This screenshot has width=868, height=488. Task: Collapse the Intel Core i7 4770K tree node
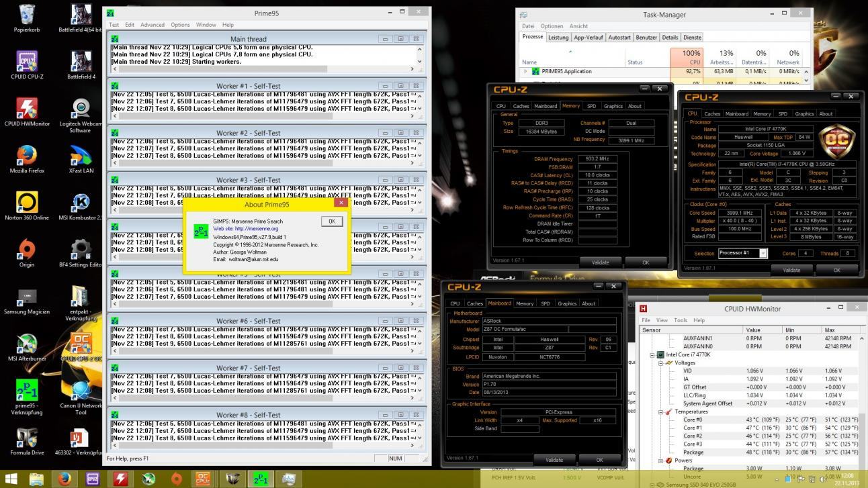point(652,354)
